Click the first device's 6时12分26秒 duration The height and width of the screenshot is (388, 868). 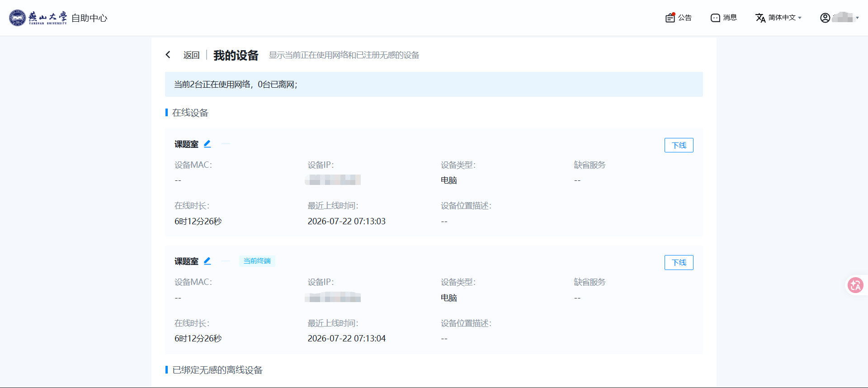tap(198, 221)
